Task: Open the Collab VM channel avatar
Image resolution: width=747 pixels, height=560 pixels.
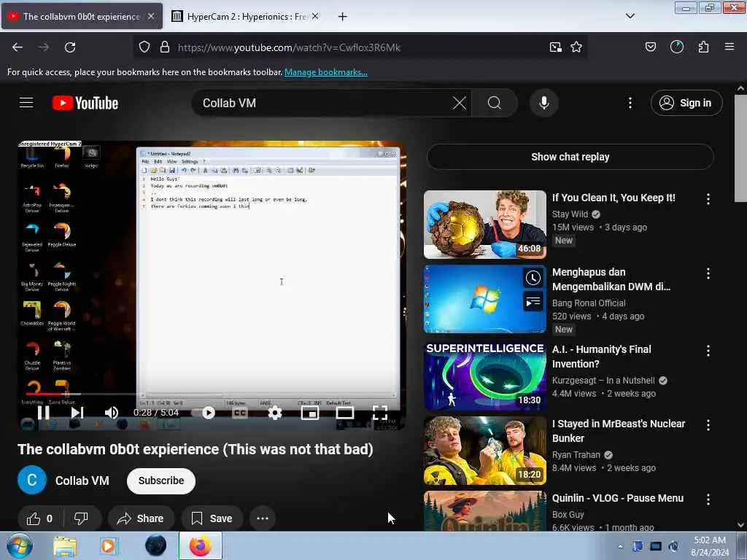Action: coord(32,480)
